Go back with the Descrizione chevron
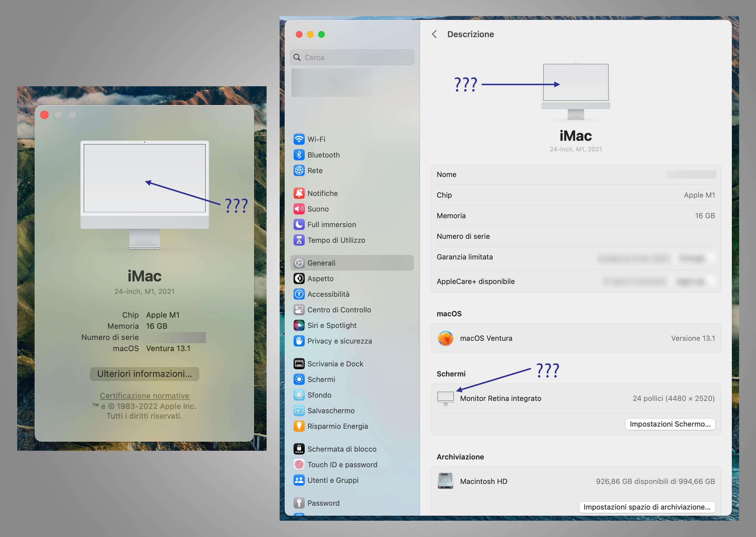 point(434,34)
